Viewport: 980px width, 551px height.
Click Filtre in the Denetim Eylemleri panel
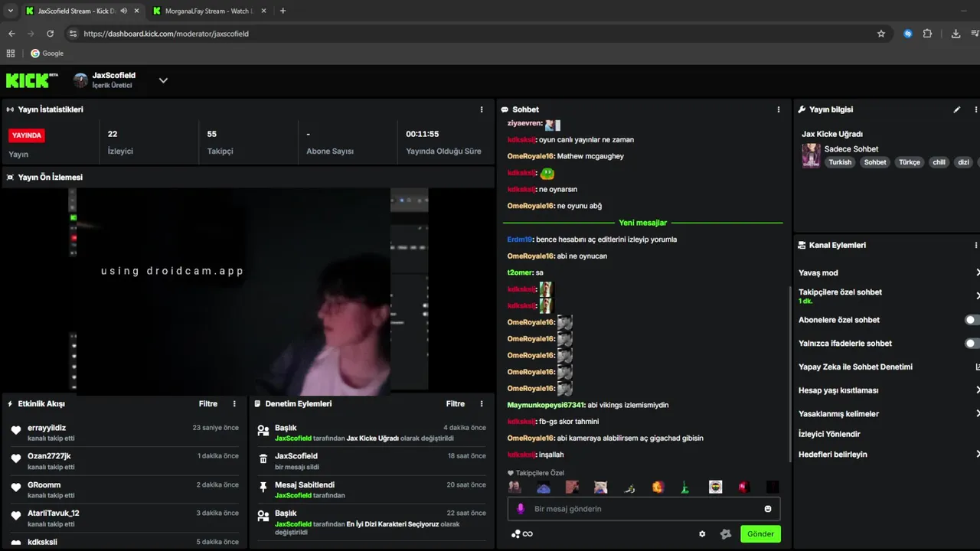click(456, 403)
